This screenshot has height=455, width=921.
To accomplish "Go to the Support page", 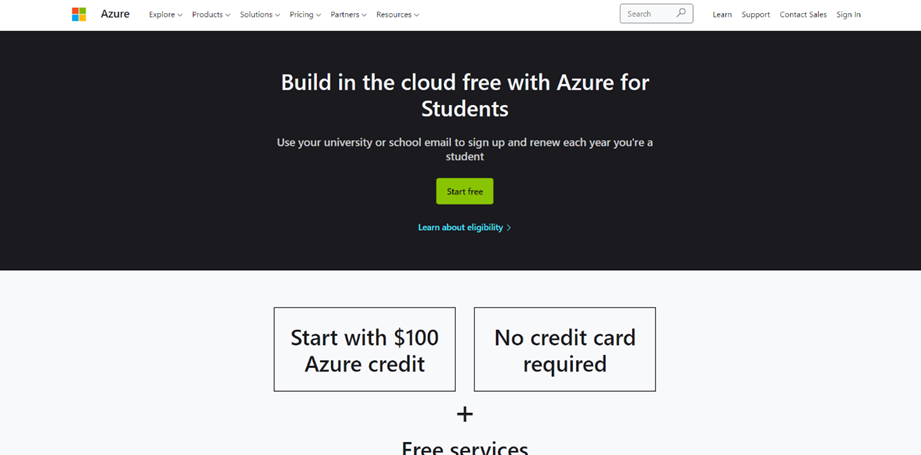I will (x=755, y=15).
